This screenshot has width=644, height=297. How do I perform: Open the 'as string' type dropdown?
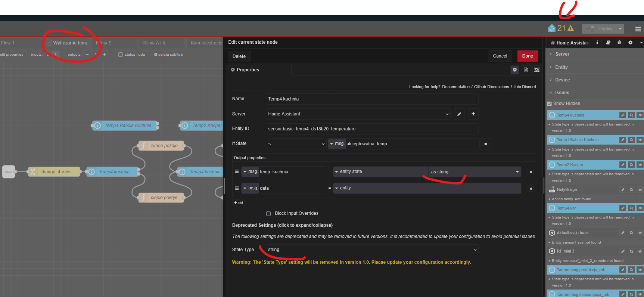[x=475, y=172]
